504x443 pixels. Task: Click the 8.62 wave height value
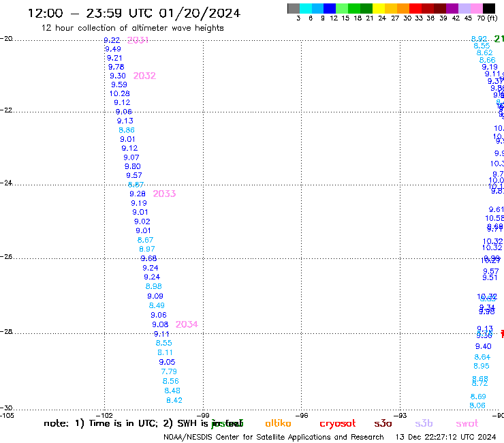(484, 52)
